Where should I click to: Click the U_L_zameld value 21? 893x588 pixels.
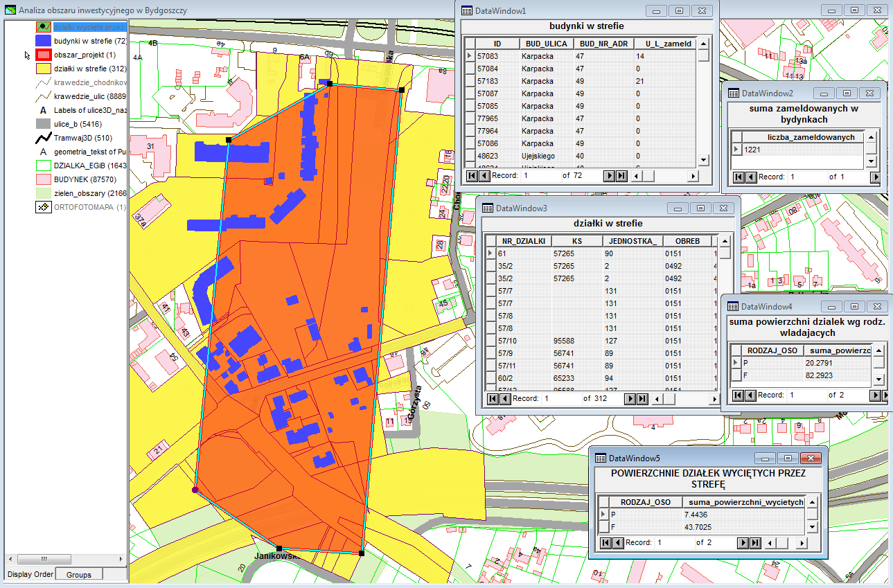pos(665,81)
